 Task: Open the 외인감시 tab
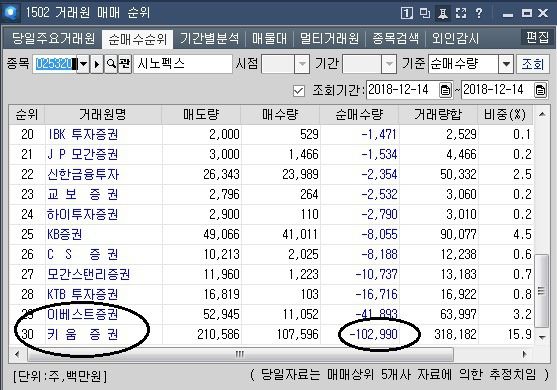tap(455, 39)
